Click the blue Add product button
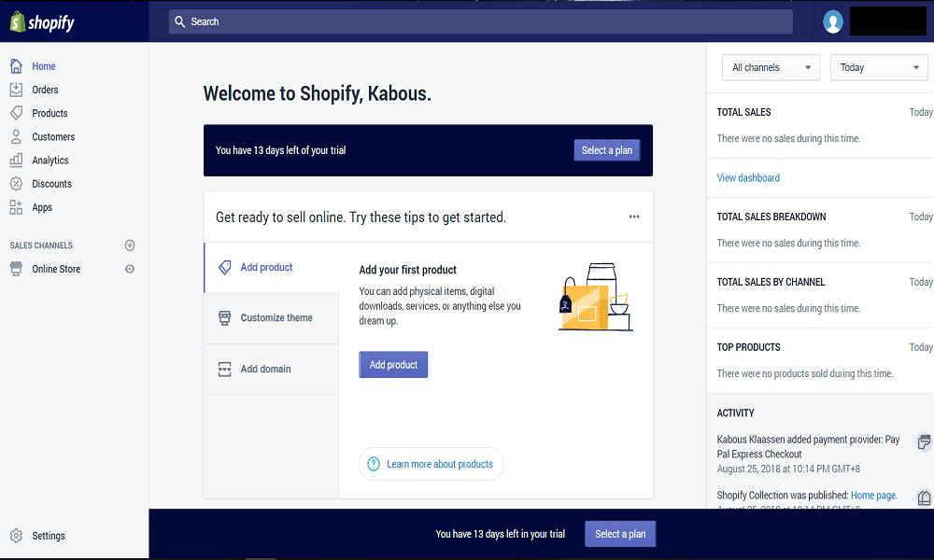This screenshot has height=560, width=934. click(x=393, y=364)
